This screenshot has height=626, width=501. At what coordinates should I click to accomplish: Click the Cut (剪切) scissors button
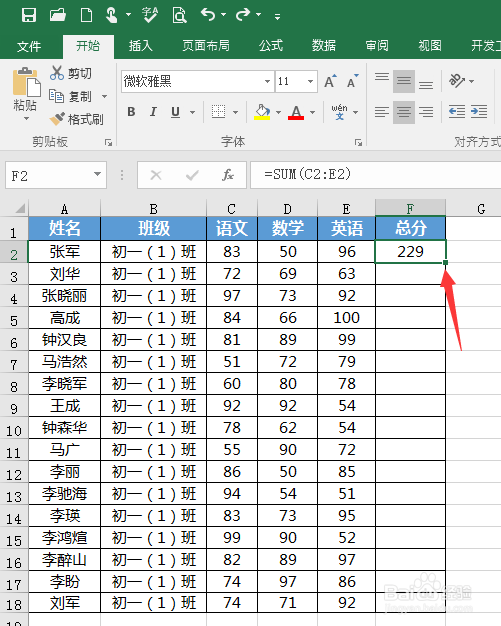[71, 73]
